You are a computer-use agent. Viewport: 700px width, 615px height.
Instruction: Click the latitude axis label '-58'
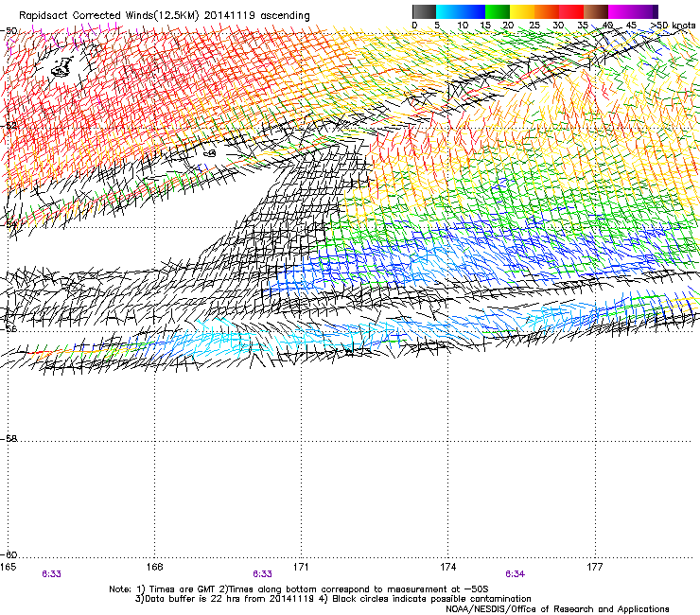click(x=9, y=439)
